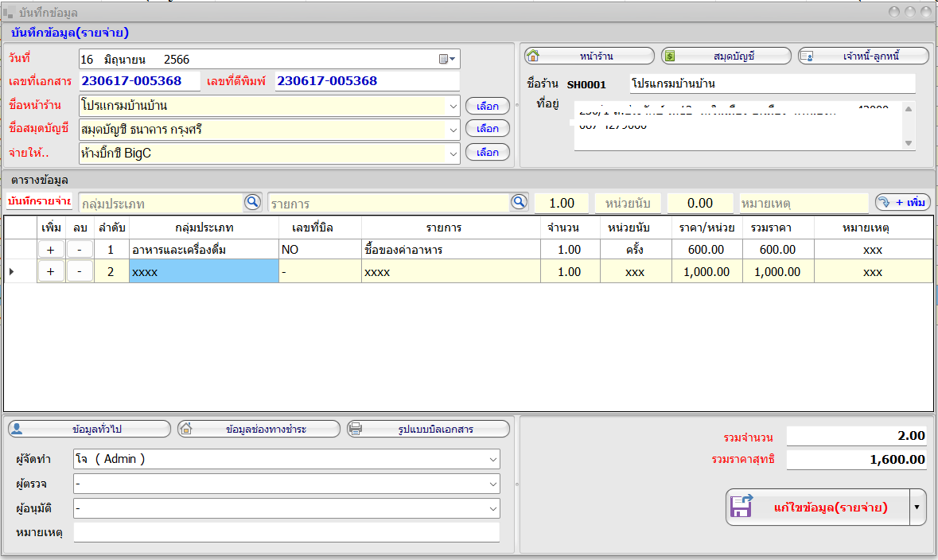Open the สมุดบัญชี account book button
Image resolution: width=938 pixels, height=560 pixels.
pyautogui.click(x=726, y=56)
